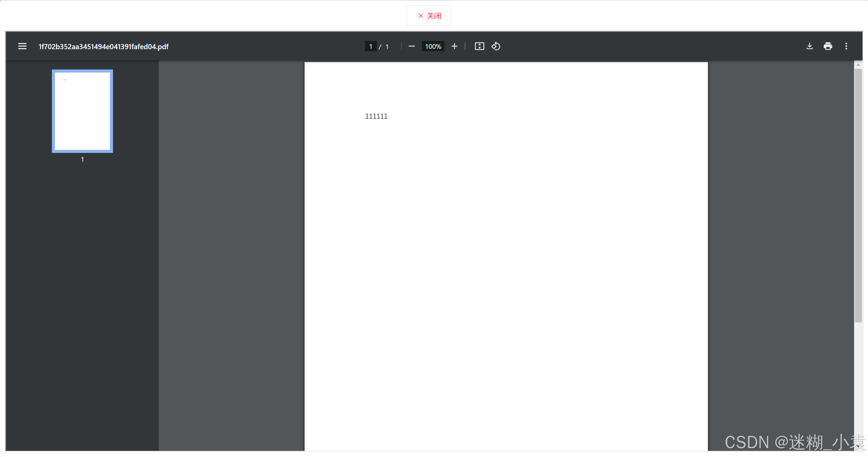This screenshot has width=868, height=457.
Task: Download the PDF file
Action: tap(809, 46)
